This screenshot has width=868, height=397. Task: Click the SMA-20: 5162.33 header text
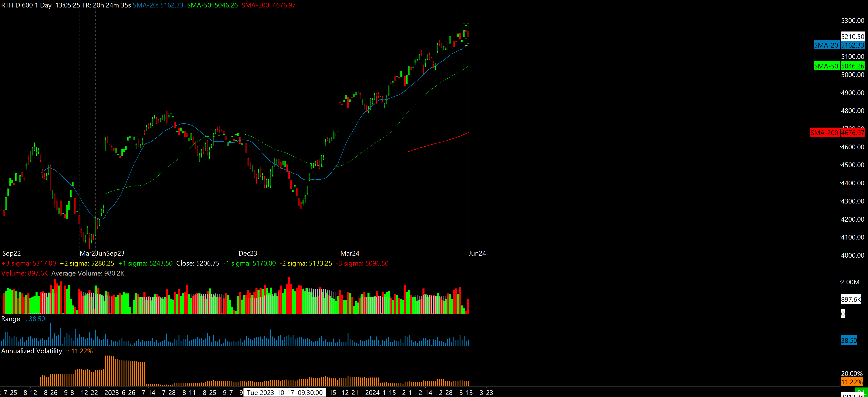(x=158, y=5)
